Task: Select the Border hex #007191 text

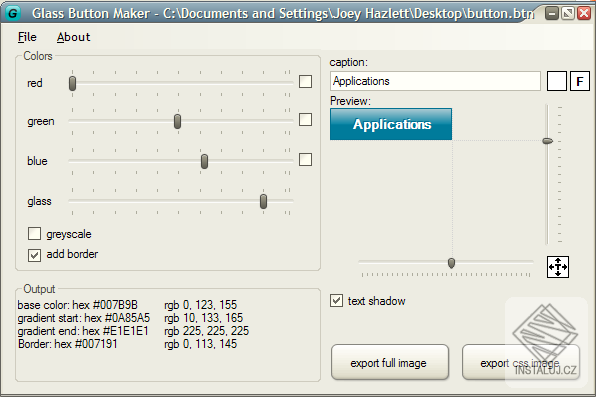Action: pos(68,344)
